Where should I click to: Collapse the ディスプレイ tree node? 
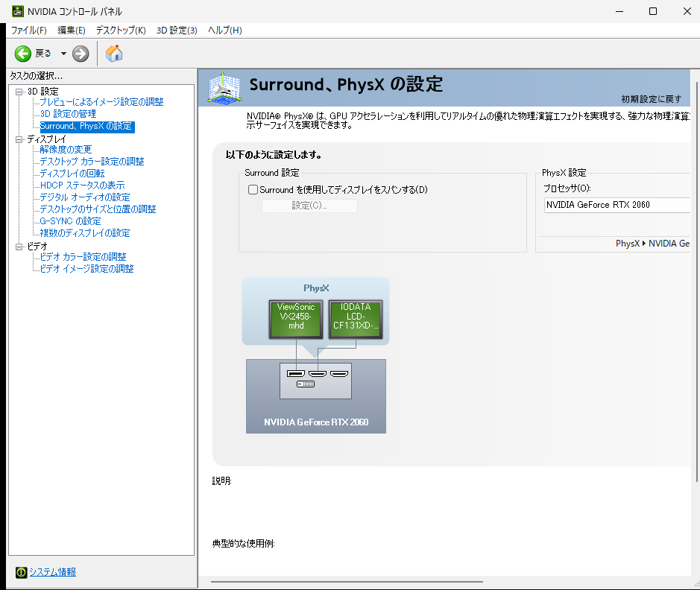19,139
